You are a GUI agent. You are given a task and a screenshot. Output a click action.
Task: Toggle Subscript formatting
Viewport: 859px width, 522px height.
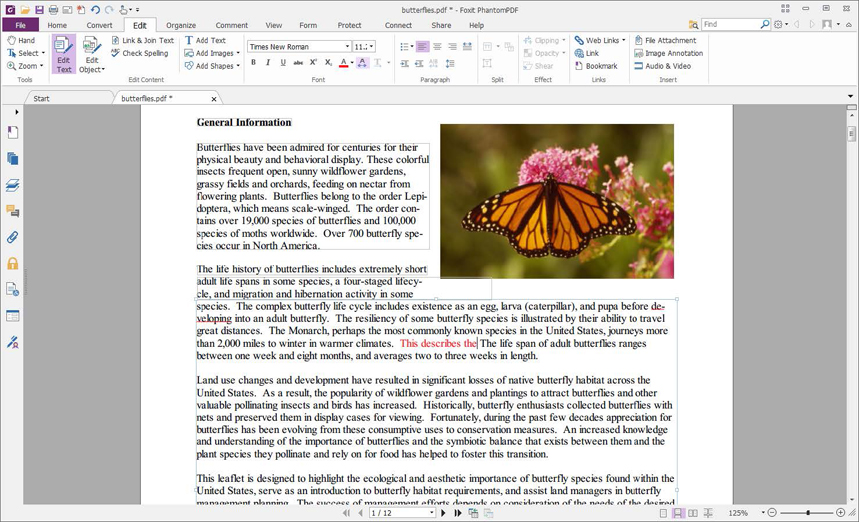tap(328, 62)
